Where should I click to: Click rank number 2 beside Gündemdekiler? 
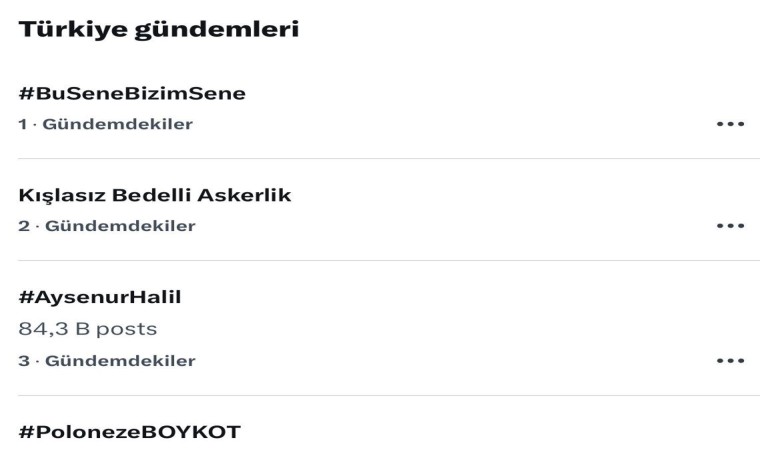tap(24, 226)
